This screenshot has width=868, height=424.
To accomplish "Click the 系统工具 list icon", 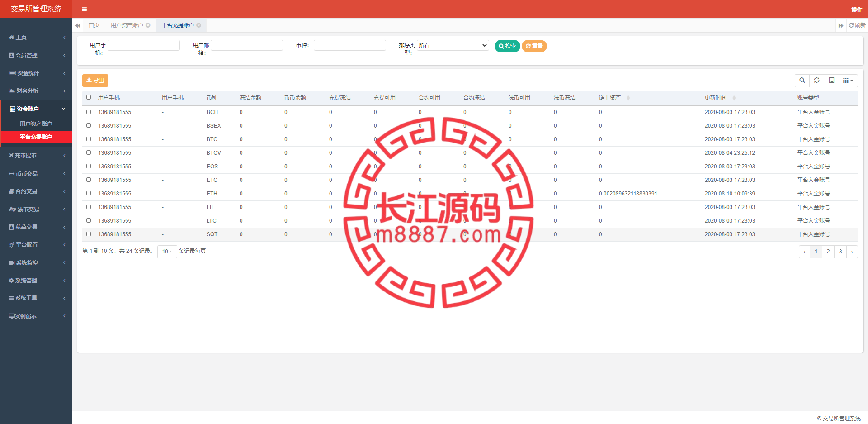I will pos(12,298).
